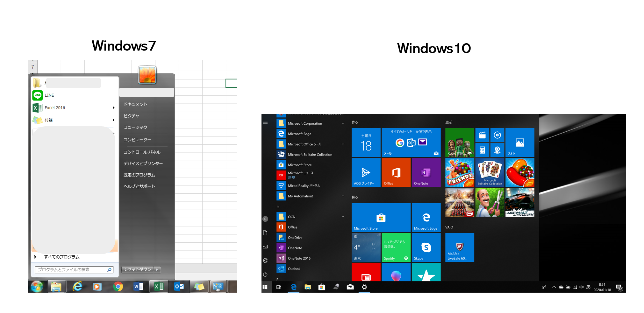
Task: Open the Windows 10 Start menu hamburger icon
Action: tap(265, 122)
